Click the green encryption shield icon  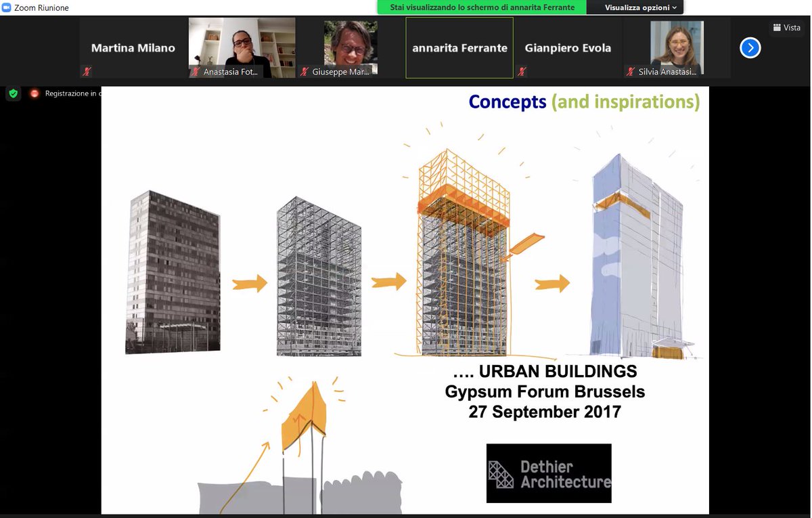[x=14, y=93]
